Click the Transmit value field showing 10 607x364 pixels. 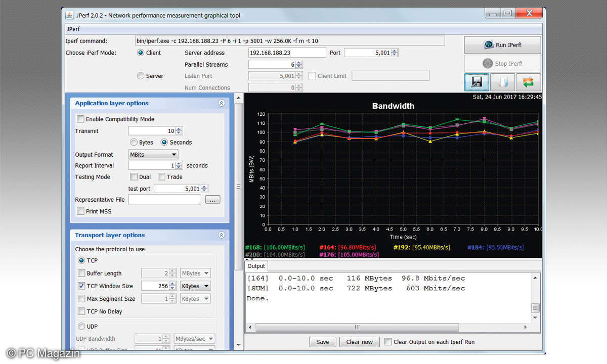click(152, 131)
